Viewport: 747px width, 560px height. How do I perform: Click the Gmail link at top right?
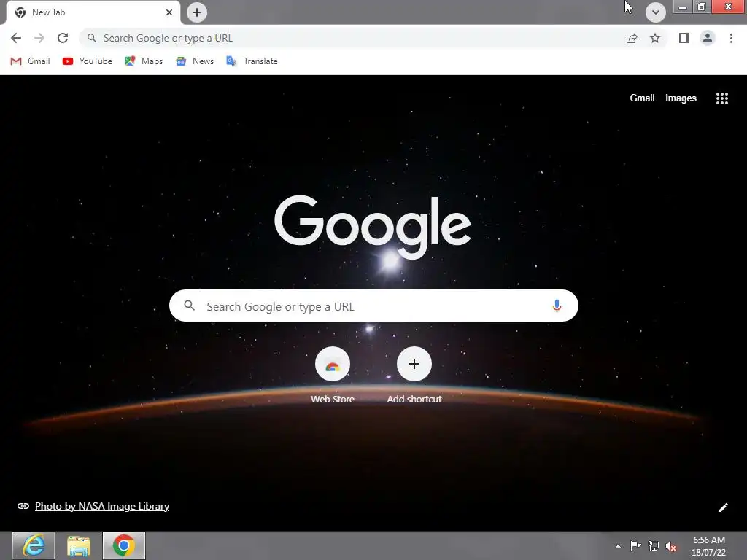click(642, 98)
